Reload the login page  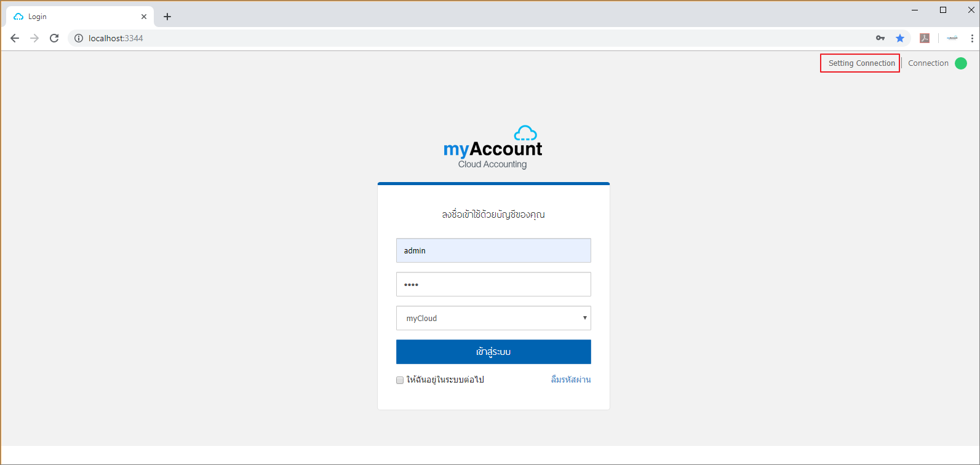(54, 38)
